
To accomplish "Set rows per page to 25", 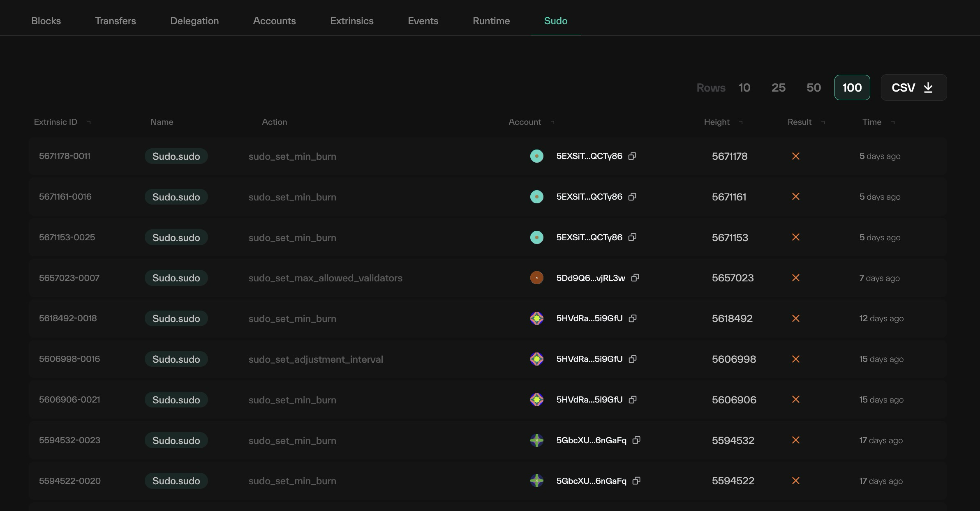I will click(778, 87).
